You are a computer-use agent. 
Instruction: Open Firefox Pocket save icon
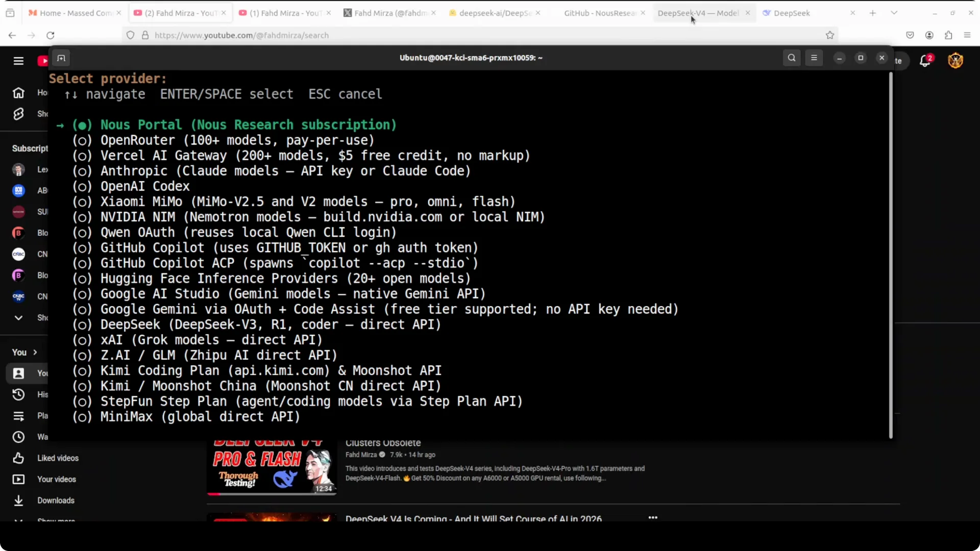pos(910,35)
